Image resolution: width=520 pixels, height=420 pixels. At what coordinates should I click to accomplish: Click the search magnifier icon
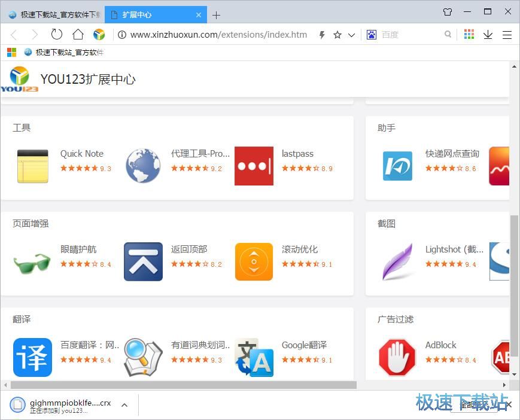tap(448, 34)
